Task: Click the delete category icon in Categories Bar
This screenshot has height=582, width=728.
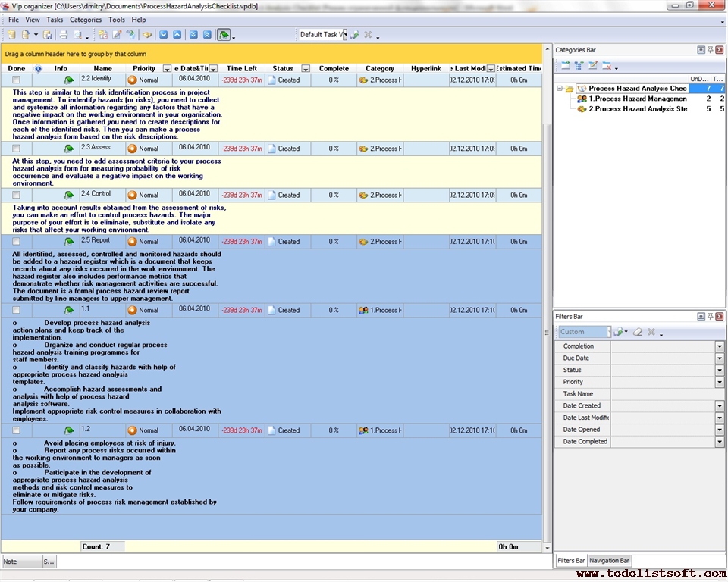Action: [607, 66]
